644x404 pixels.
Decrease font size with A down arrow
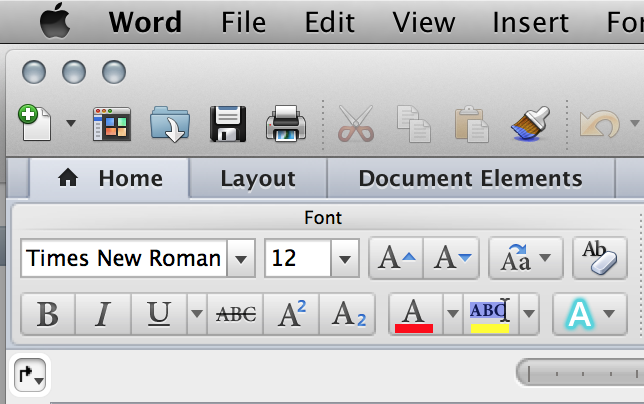coord(451,258)
